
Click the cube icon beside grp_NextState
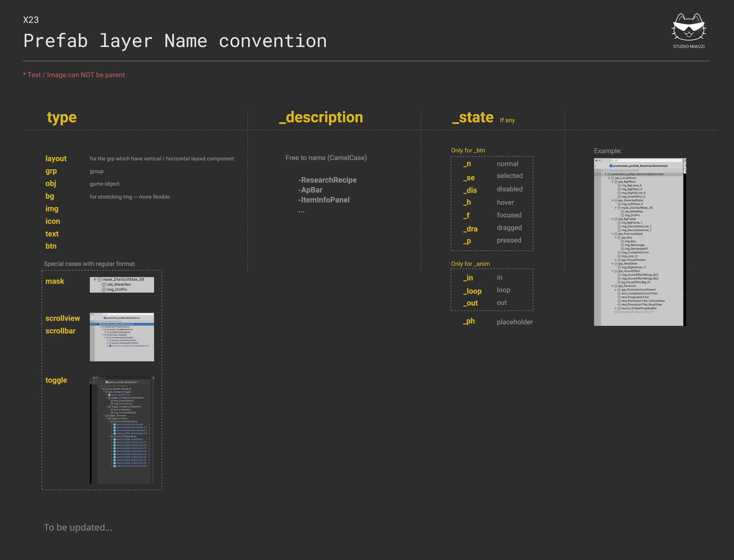[616, 264]
